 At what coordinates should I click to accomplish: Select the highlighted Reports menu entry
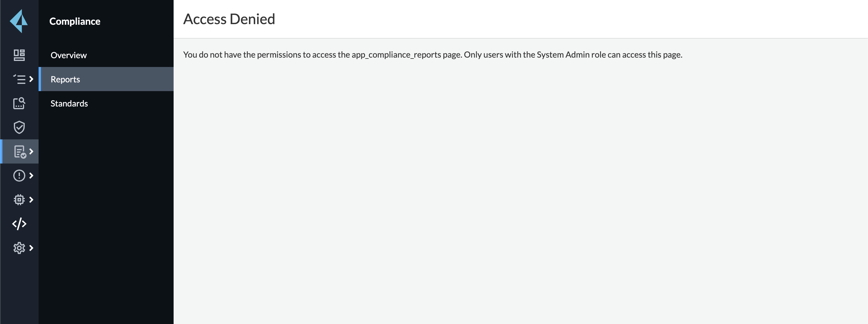(x=65, y=79)
